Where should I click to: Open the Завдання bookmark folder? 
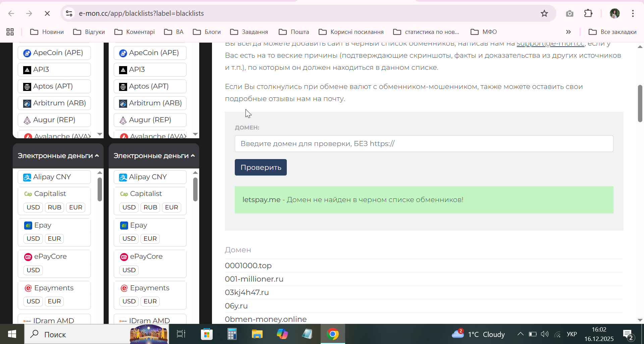point(249,32)
